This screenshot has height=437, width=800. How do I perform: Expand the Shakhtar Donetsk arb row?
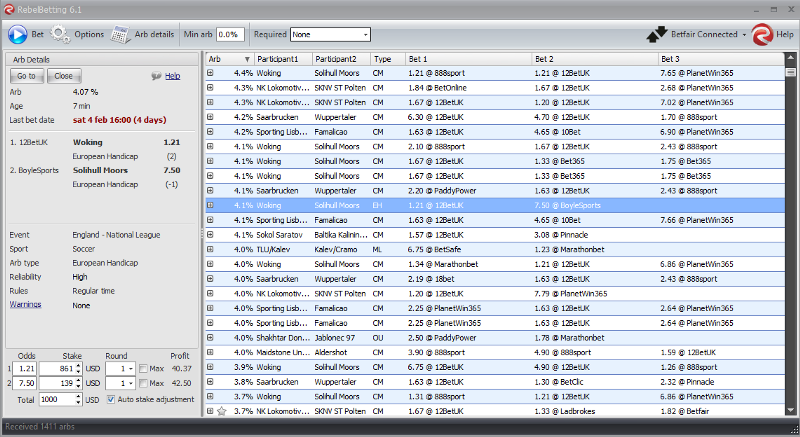[210, 338]
